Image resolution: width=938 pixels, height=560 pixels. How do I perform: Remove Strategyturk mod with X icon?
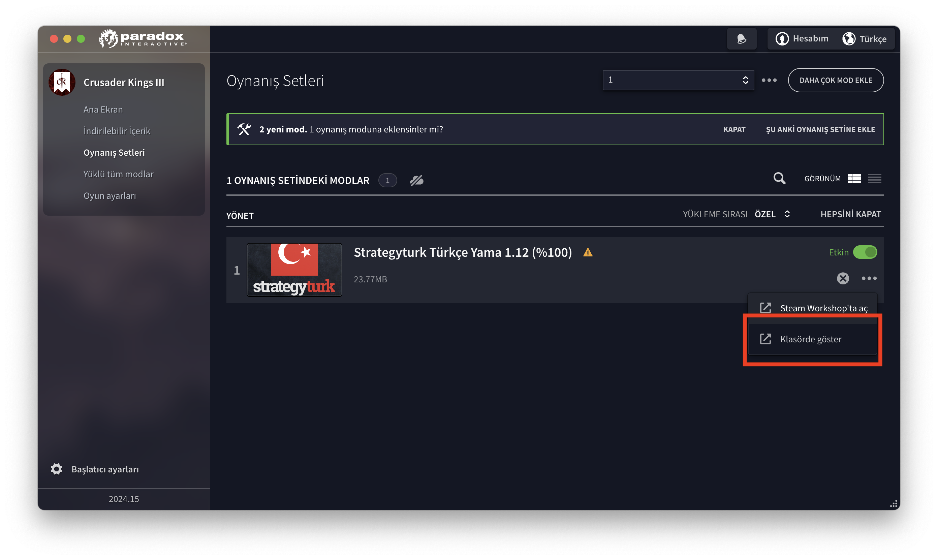tap(843, 278)
